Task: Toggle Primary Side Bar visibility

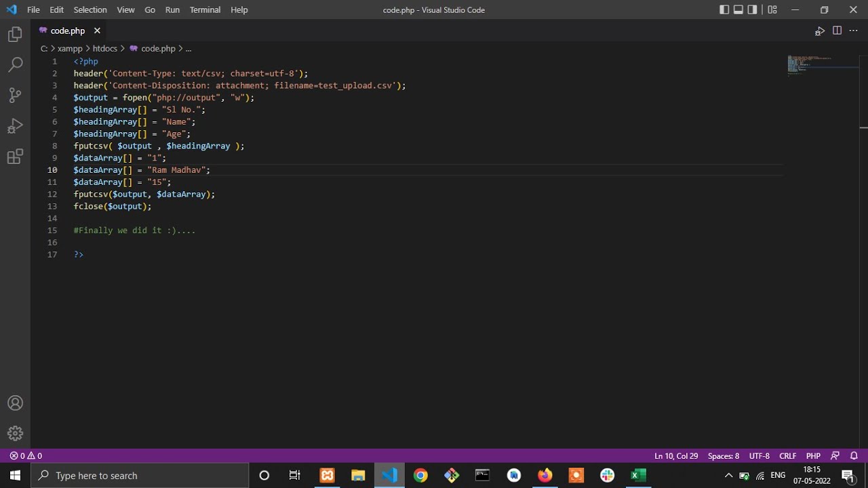Action: point(724,9)
